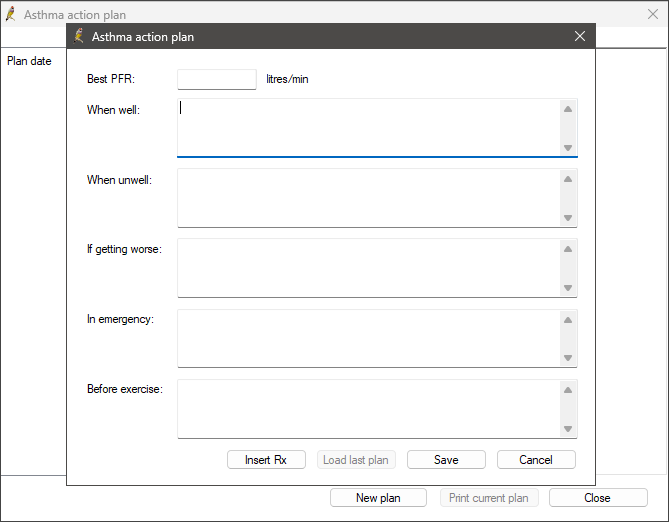This screenshot has width=669, height=522.
Task: Click the Best PFR input field
Action: [x=217, y=79]
